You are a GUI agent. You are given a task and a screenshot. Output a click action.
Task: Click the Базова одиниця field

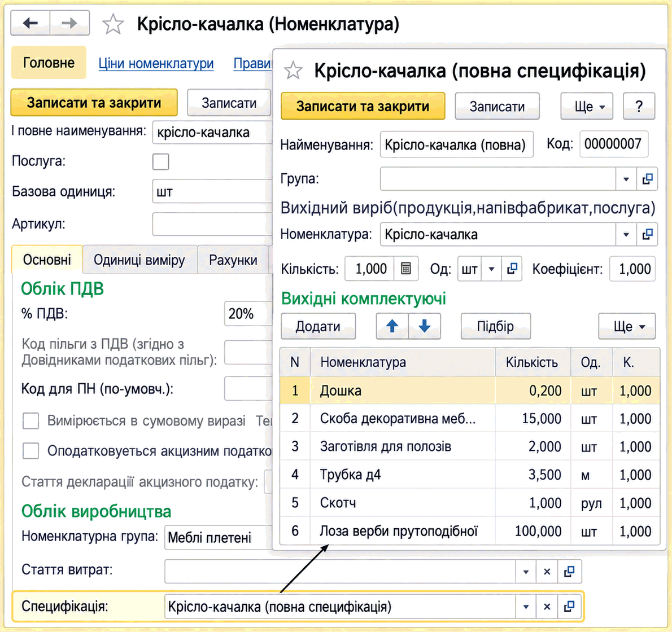coord(212,191)
